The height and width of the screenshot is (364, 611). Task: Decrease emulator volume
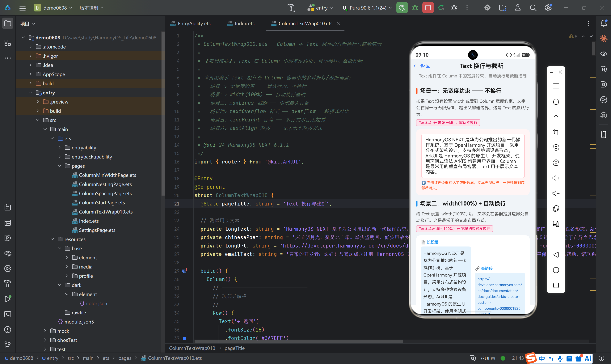coord(556,193)
